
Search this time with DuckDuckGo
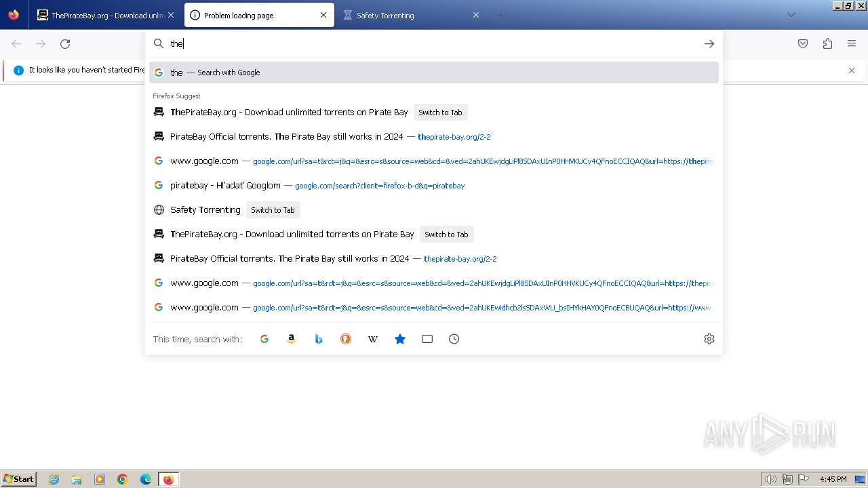coord(346,339)
